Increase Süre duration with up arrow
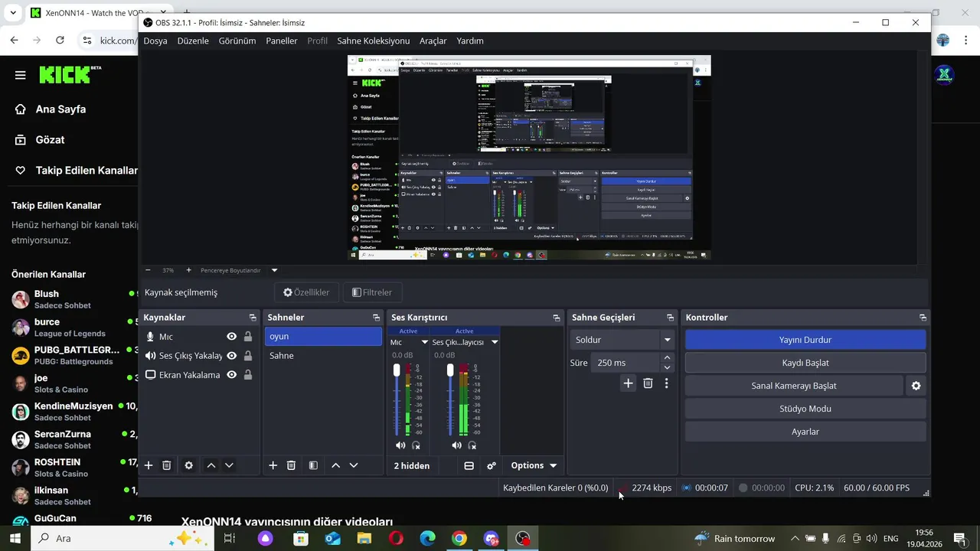 [x=667, y=358]
